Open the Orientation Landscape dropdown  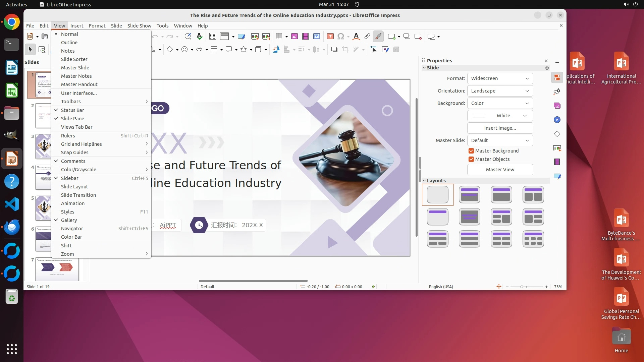point(500,91)
